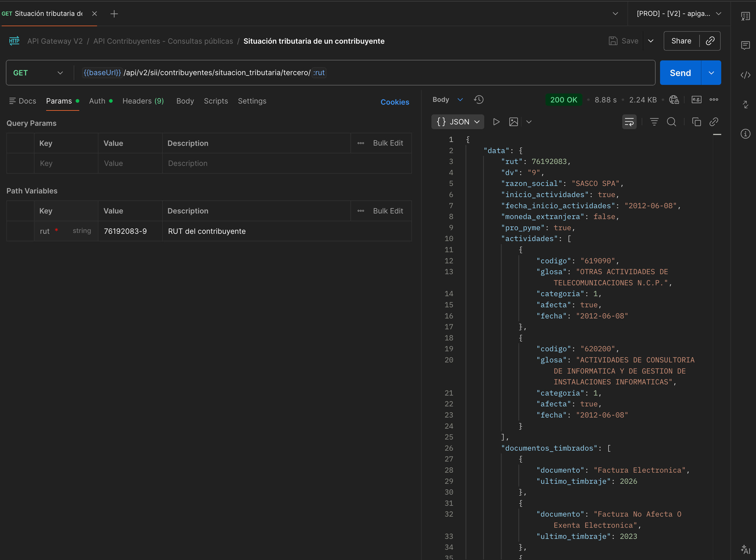The width and height of the screenshot is (756, 560).
Task: Click the AI assistant icon at bottom right
Action: point(745,549)
